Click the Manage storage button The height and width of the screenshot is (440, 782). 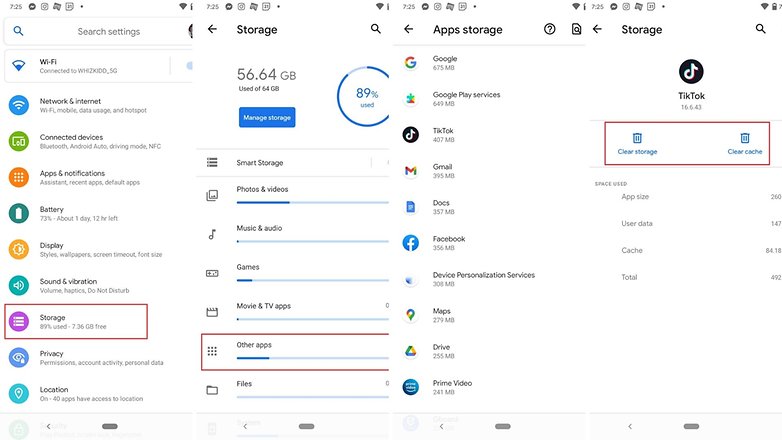coord(267,117)
